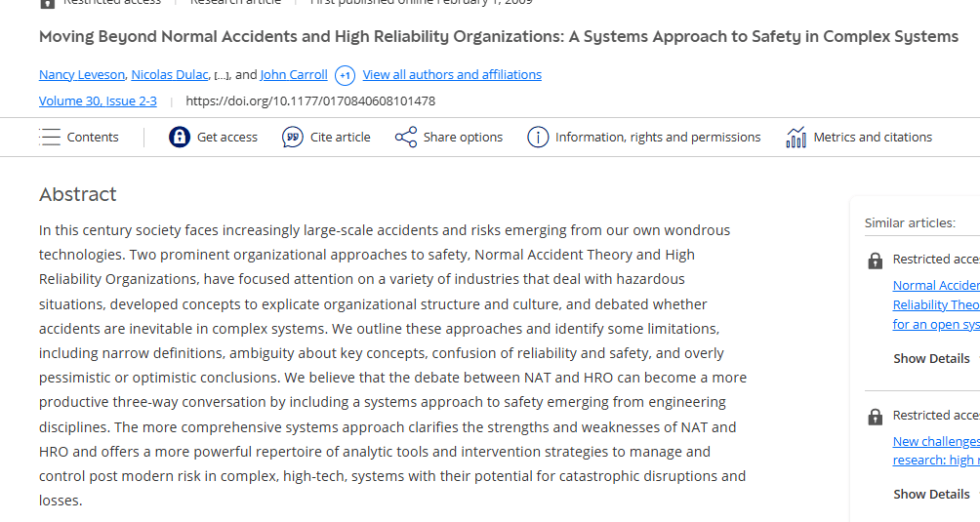Expand Show Details under the Normal Accident article
The image size is (980, 522).
coord(931,358)
